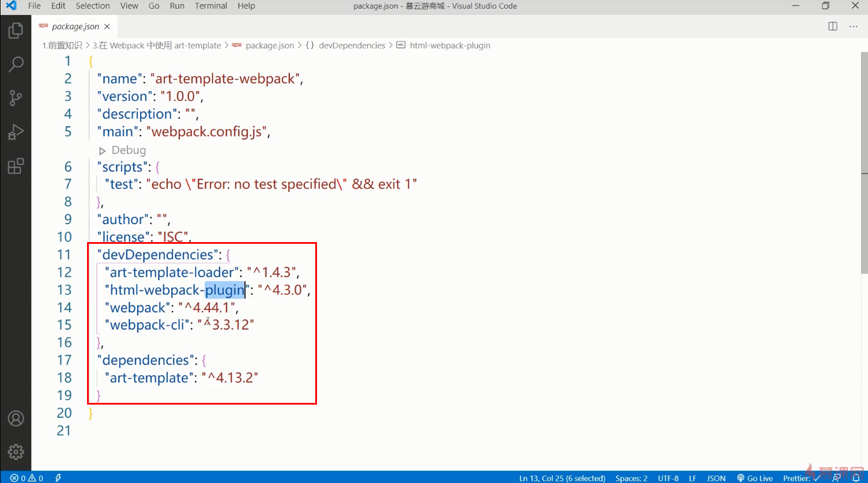Click the "webpack.config.js" main value
The image size is (868, 483).
[x=207, y=131]
